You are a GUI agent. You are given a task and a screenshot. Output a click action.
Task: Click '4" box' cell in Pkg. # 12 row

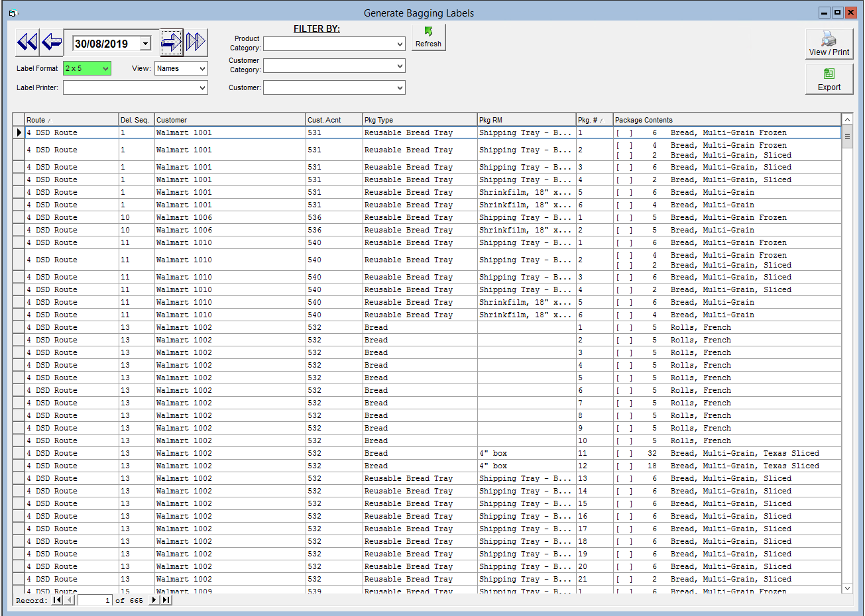point(526,466)
